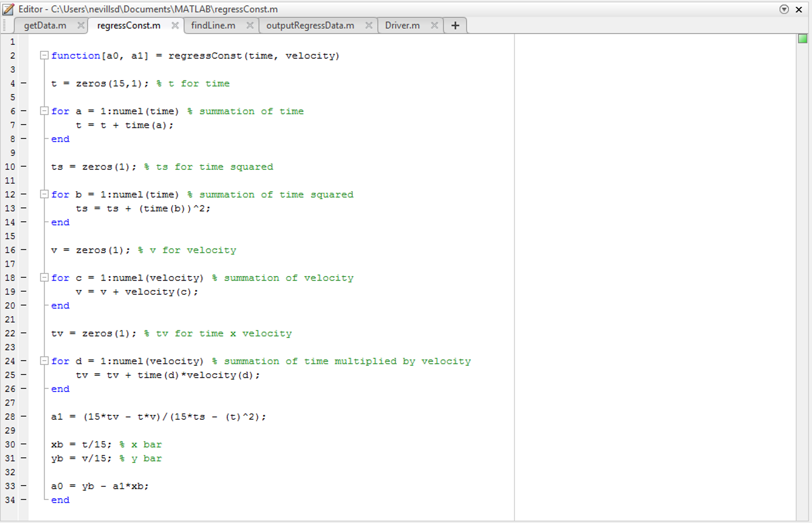
Task: Close the getData.m tab with its X icon
Action: coord(81,25)
